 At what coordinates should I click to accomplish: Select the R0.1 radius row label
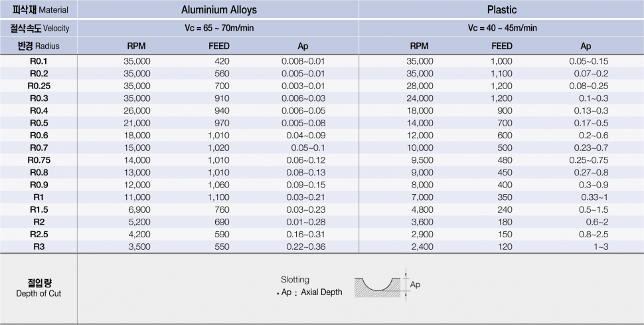pyautogui.click(x=39, y=61)
